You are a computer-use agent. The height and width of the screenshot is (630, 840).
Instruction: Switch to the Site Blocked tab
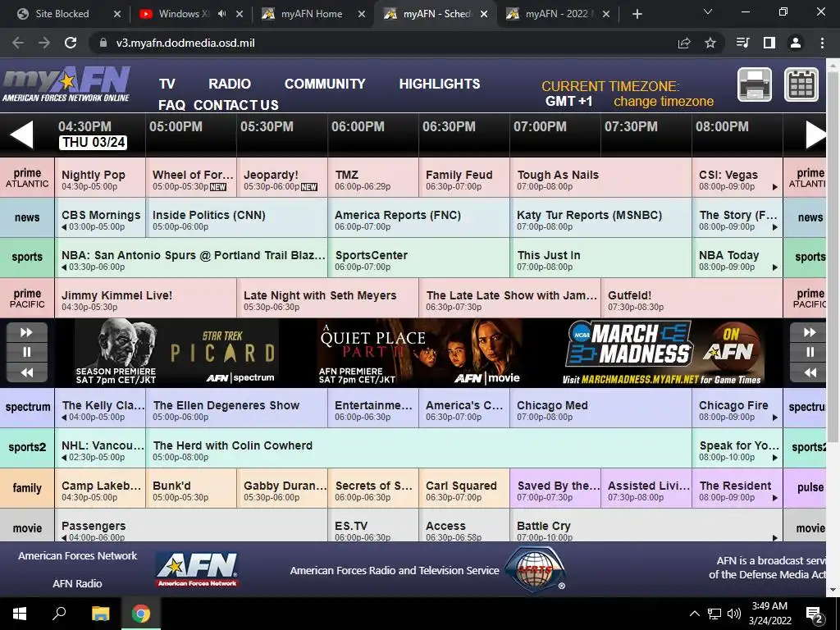click(x=61, y=14)
